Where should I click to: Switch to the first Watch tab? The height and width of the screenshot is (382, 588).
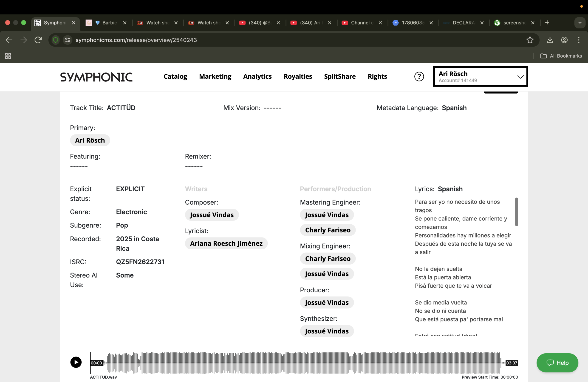(x=157, y=23)
